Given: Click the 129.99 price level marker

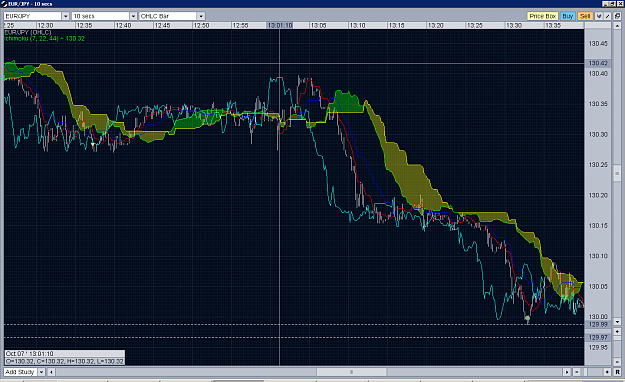Looking at the screenshot, I should click(598, 325).
